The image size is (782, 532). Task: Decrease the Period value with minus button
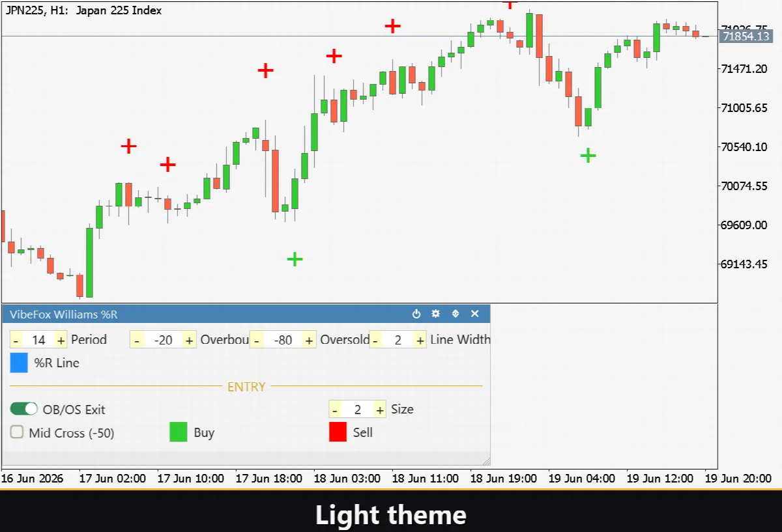(x=16, y=339)
